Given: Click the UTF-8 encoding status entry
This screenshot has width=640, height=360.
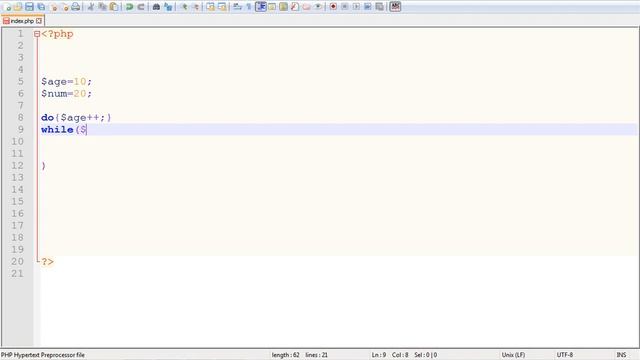Looking at the screenshot, I should point(565,355).
